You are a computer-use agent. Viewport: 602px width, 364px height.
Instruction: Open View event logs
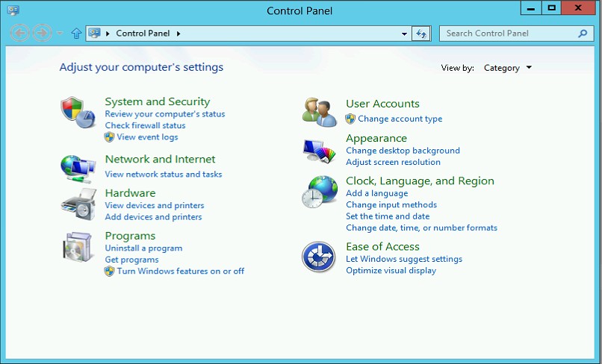147,137
